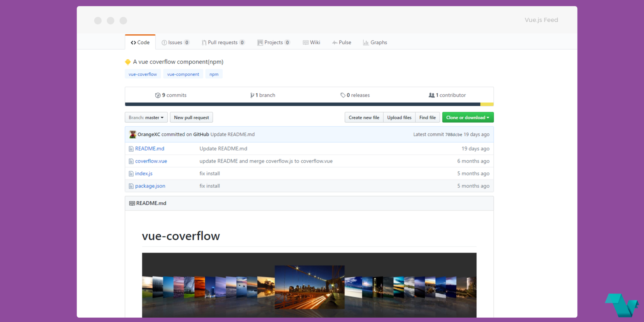Click file icon next to index.js

click(131, 174)
